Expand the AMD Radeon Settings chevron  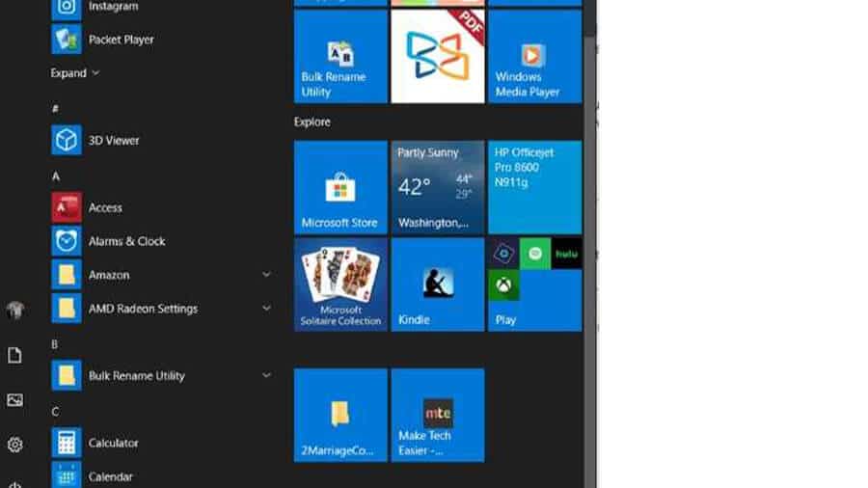coord(266,309)
